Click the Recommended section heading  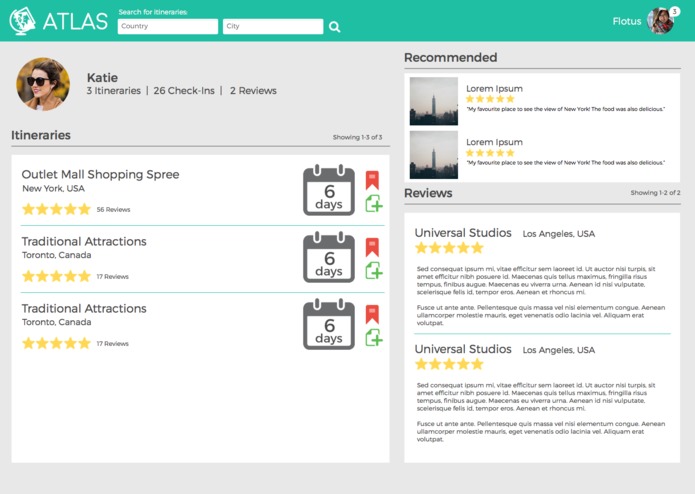pos(451,58)
